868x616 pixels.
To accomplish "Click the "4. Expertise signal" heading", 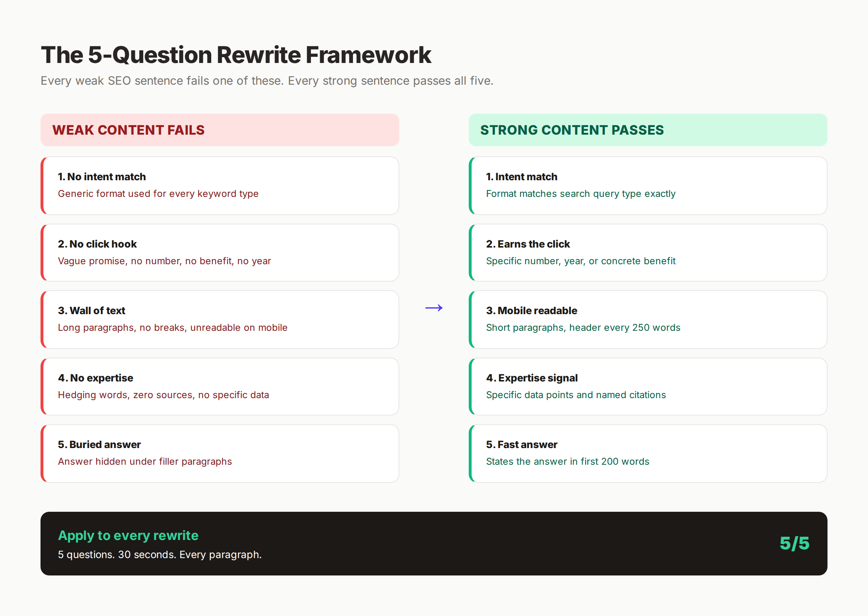I will pyautogui.click(x=532, y=378).
